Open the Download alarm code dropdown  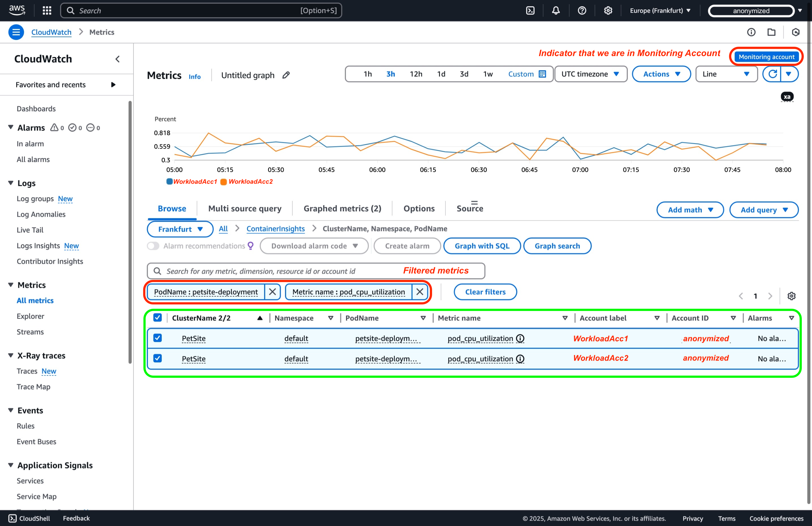pos(314,246)
